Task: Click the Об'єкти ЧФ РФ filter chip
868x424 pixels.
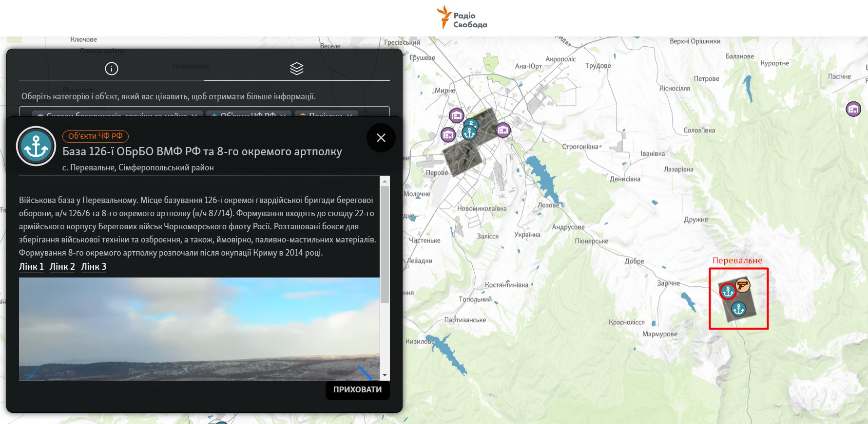Action: (248, 115)
